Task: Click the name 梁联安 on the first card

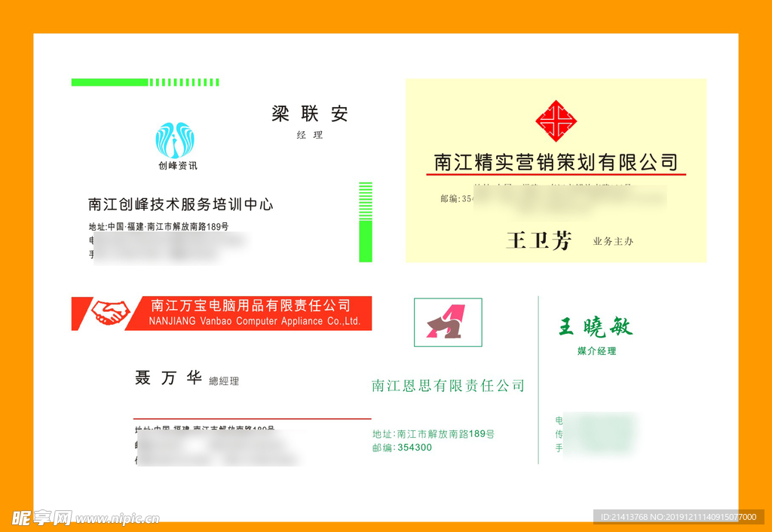Action: [310, 114]
